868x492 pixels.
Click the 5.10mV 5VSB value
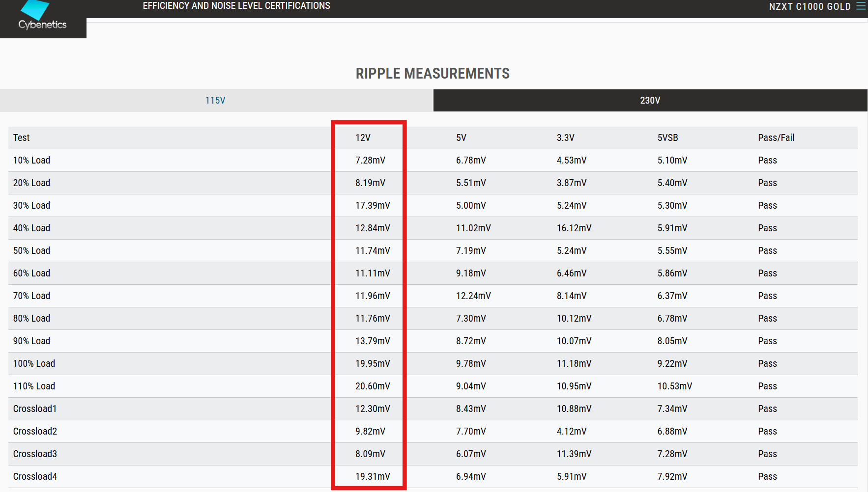pos(672,161)
